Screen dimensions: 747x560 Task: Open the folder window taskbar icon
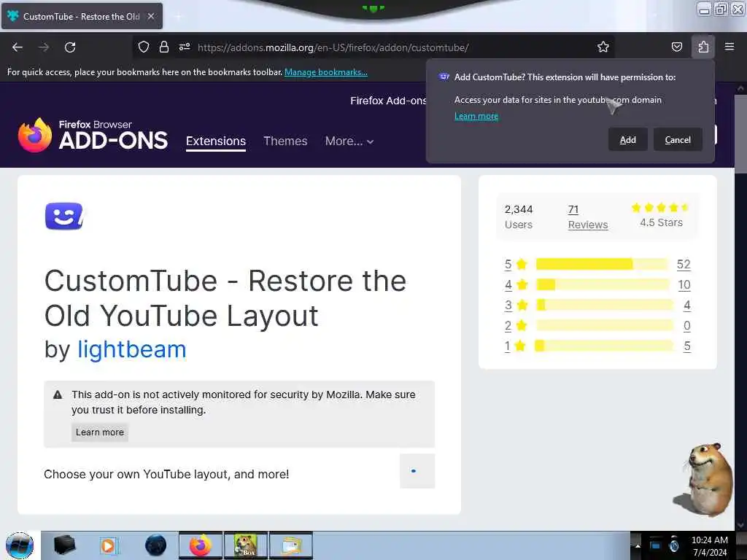tap(291, 545)
